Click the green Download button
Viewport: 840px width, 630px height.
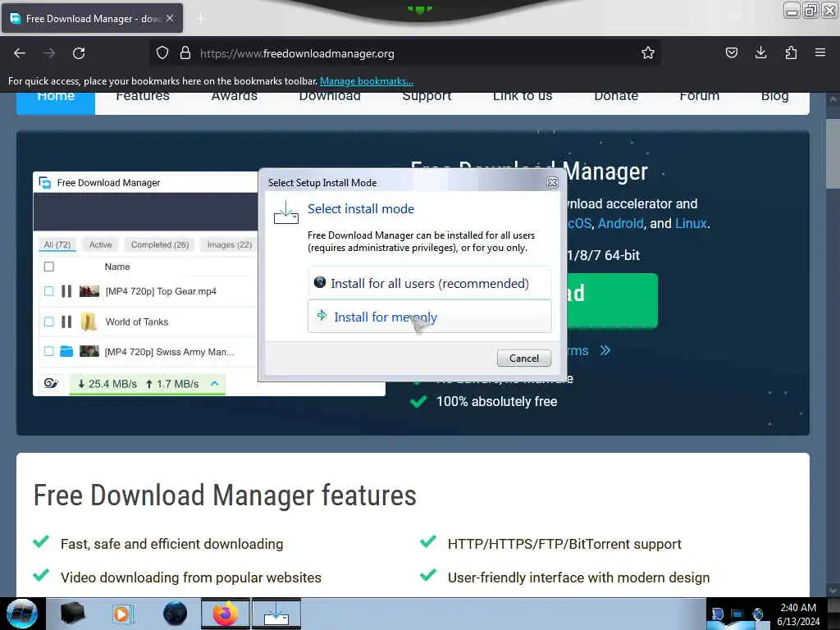click(612, 300)
